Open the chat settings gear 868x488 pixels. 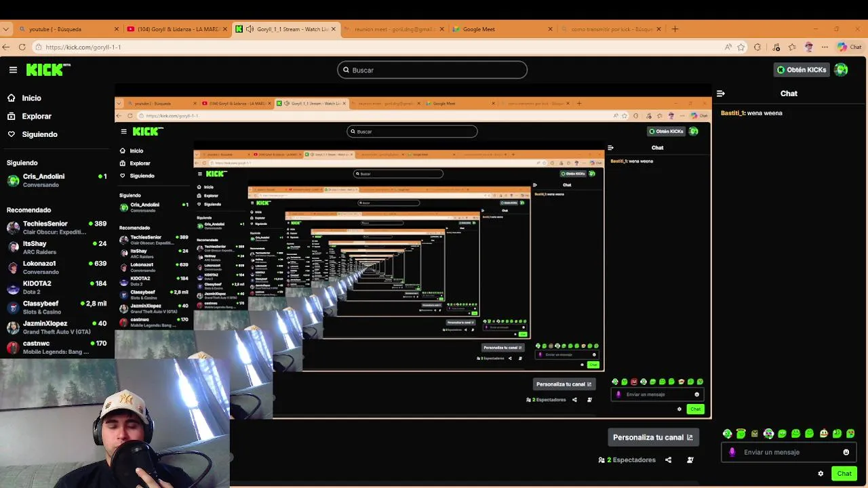coord(821,474)
